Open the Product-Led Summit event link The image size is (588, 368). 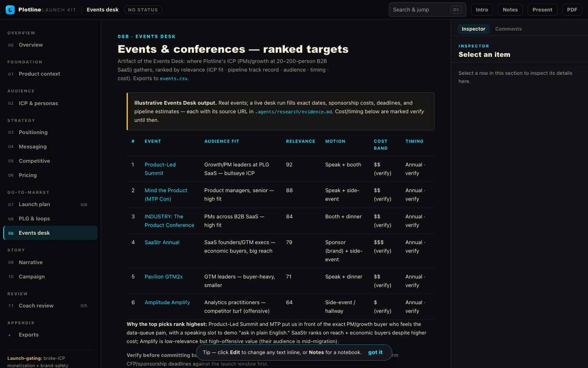point(160,169)
